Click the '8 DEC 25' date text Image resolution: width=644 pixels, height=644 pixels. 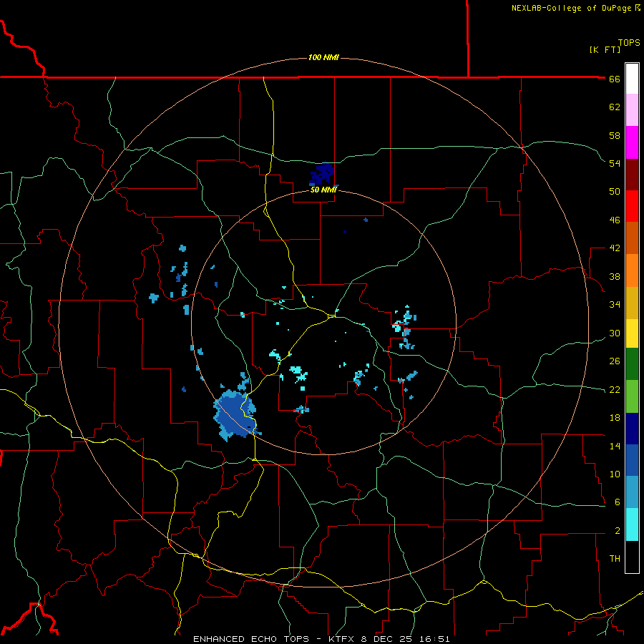point(388,639)
